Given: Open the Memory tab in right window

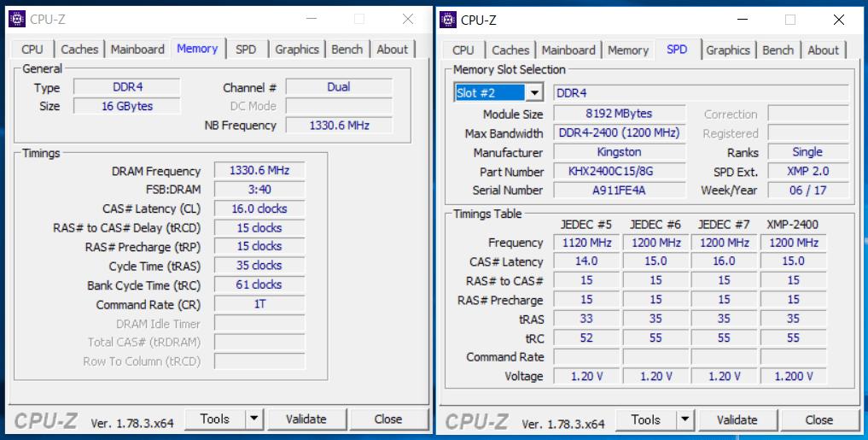Looking at the screenshot, I should click(x=628, y=50).
